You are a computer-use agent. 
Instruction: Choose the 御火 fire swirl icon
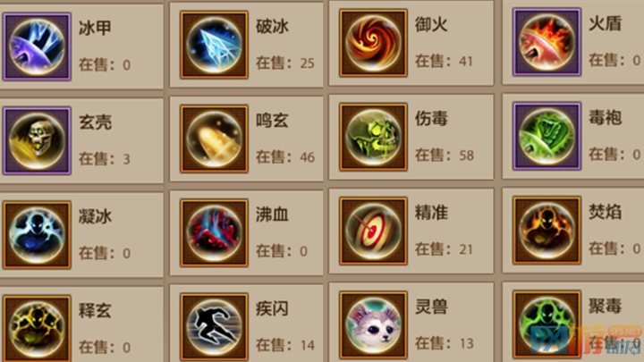point(373,43)
